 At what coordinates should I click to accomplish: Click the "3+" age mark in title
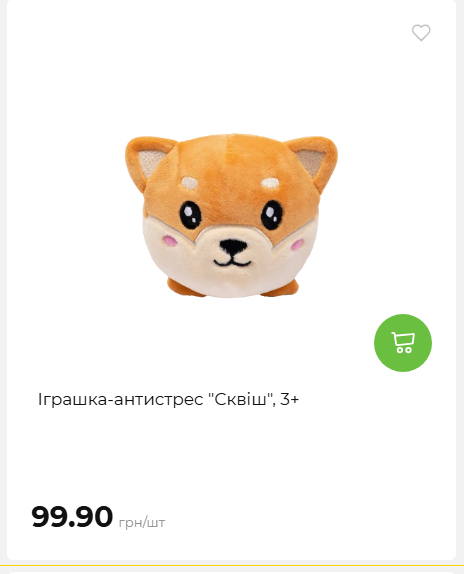290,399
